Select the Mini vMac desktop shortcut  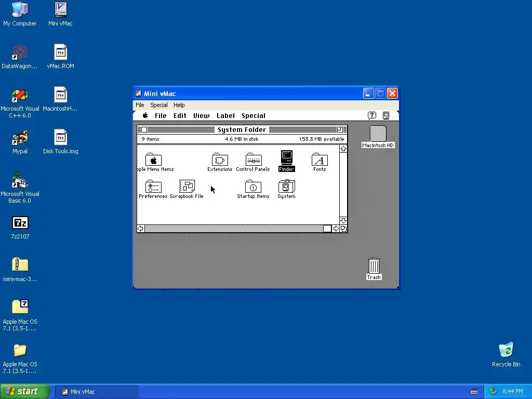[60, 14]
